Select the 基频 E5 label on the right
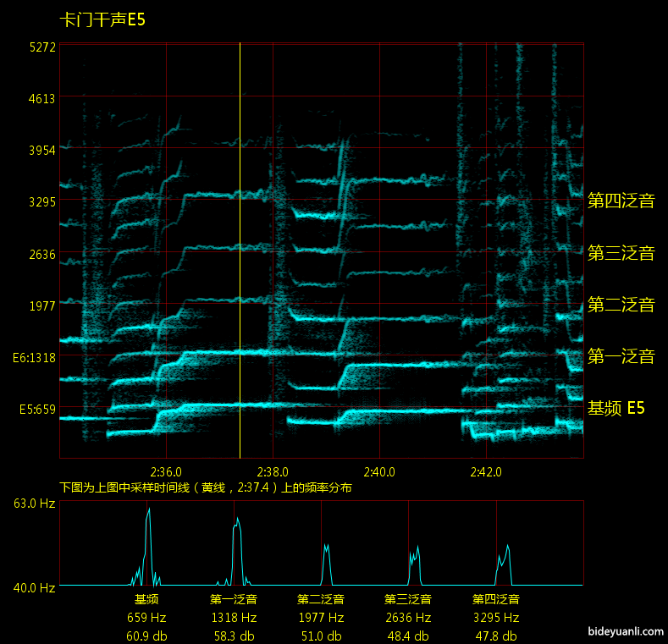This screenshot has width=668, height=644. point(616,408)
